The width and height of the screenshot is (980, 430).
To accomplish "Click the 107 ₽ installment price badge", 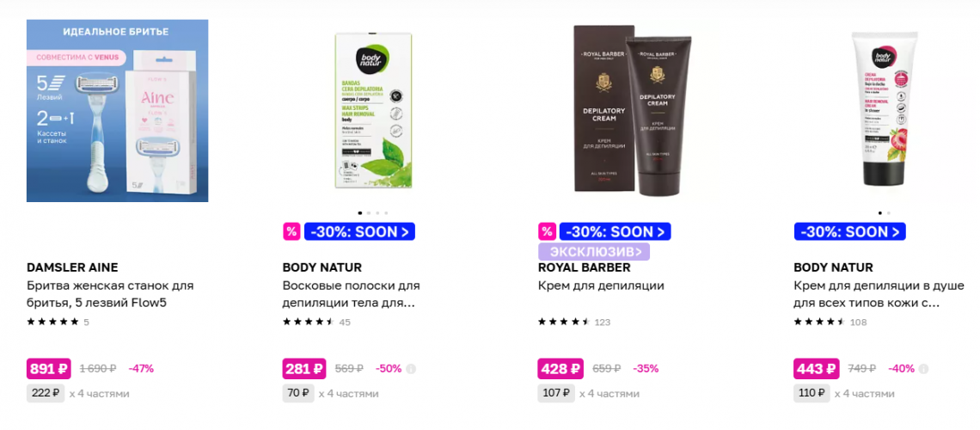I will [556, 394].
